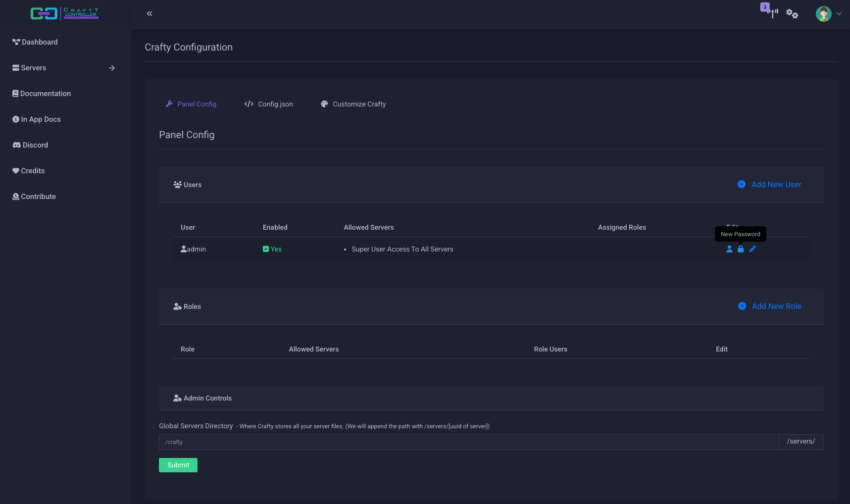Switch to the Customize Crafty tab
This screenshot has height=504, width=850.
[x=353, y=104]
